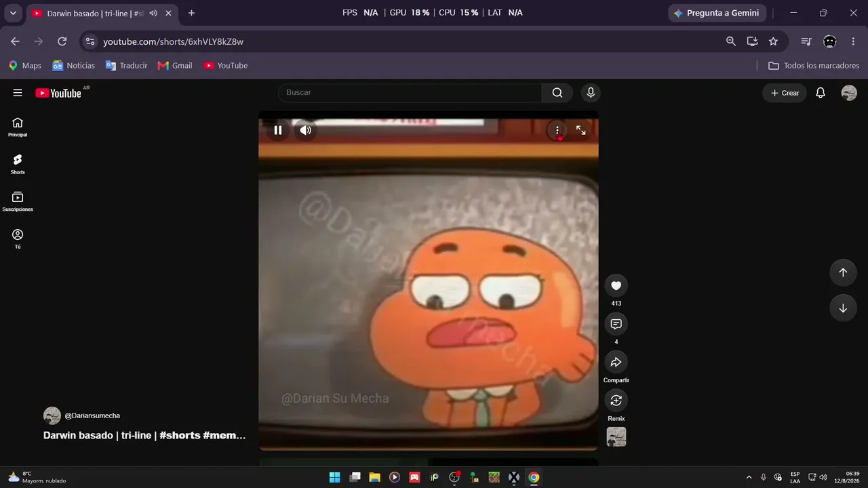Open the Chrome profile avatar
This screenshot has width=868, height=488.
(x=830, y=41)
